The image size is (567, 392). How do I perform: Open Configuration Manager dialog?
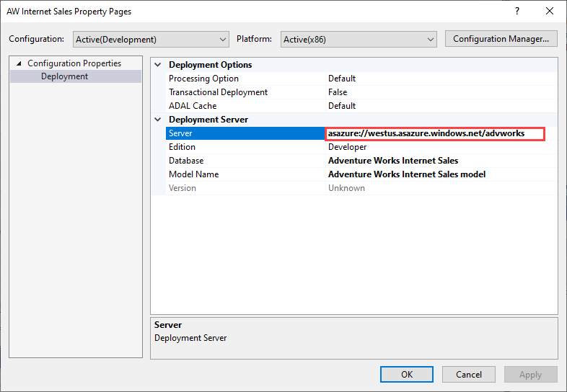(x=501, y=39)
